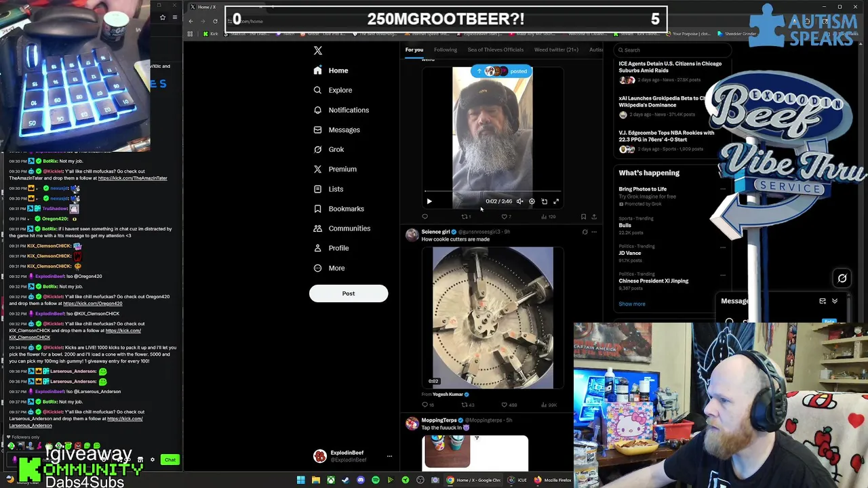
Task: Open ExplodinBeef account switcher menu
Action: (353, 456)
